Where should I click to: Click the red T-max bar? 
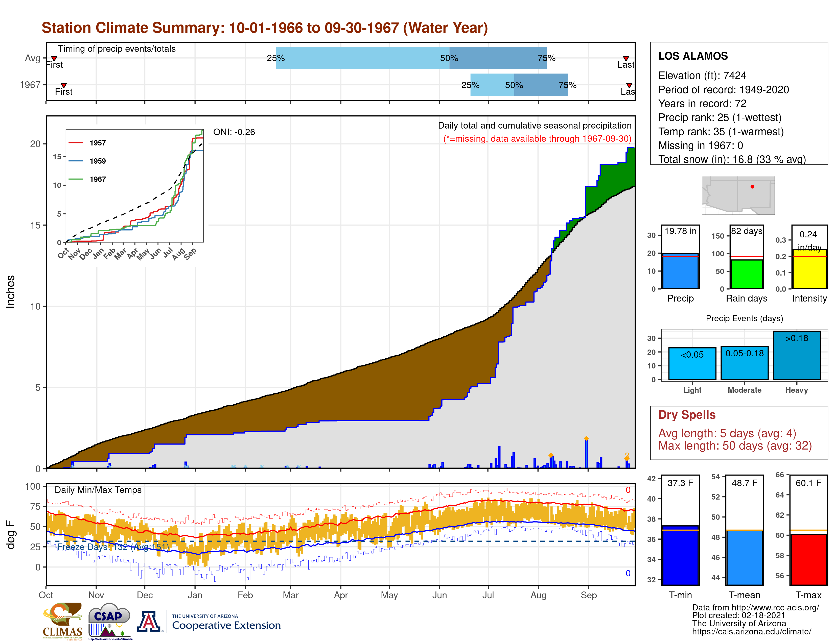coord(808,559)
